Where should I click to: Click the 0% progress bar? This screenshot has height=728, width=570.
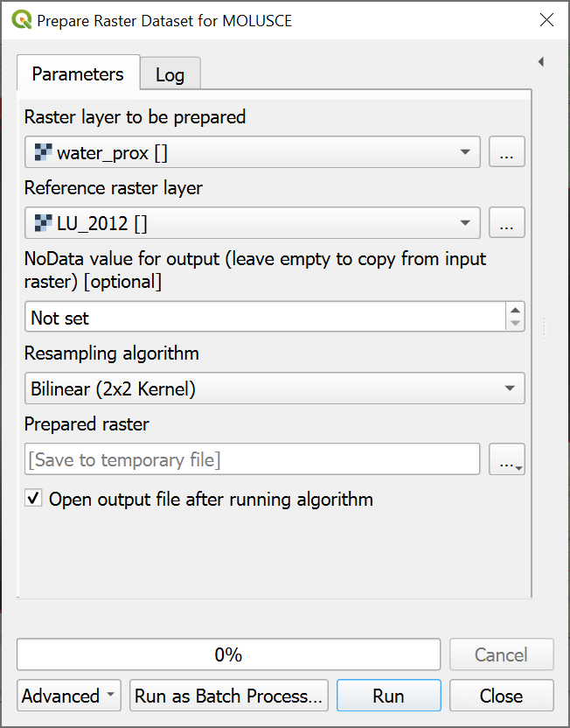228,654
